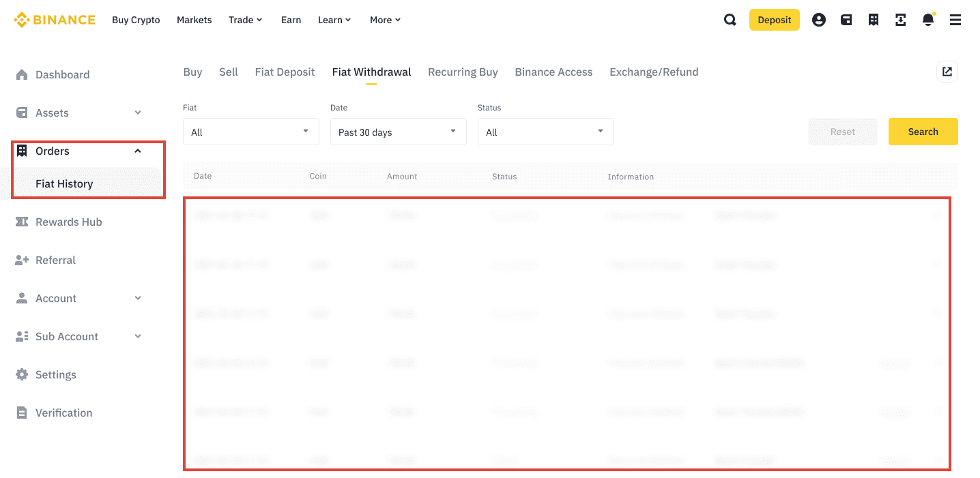Click the Account person icon
Viewport: 980px width, 478px height.
click(22, 298)
